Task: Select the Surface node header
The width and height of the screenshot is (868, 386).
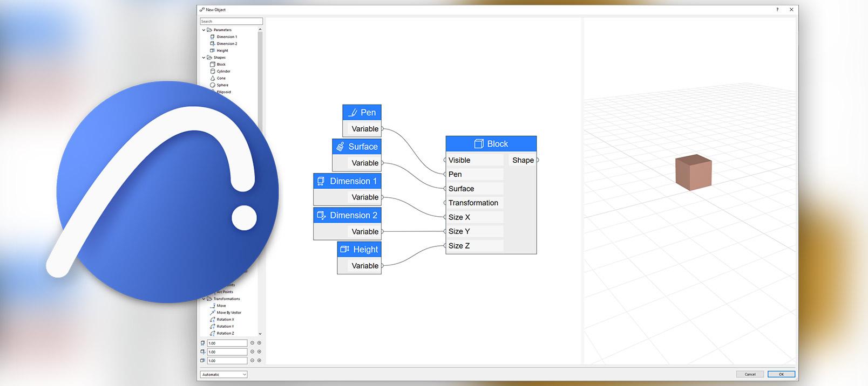Action: pyautogui.click(x=357, y=147)
